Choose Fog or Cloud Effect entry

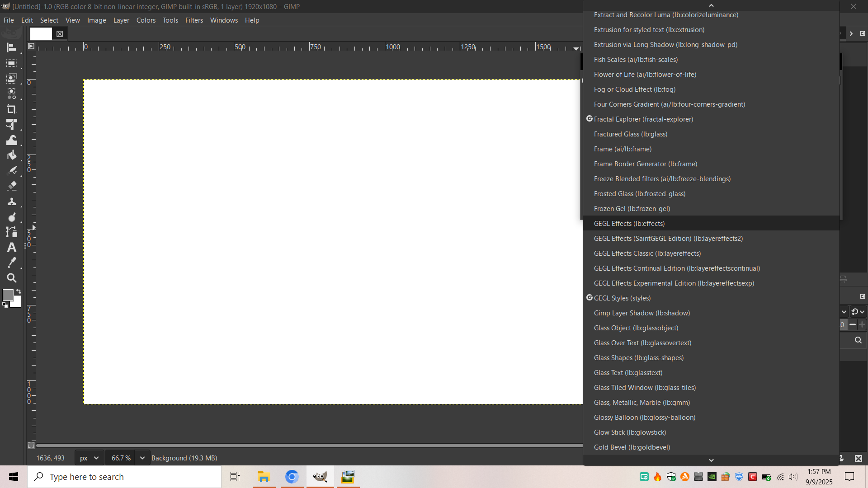click(x=711, y=89)
